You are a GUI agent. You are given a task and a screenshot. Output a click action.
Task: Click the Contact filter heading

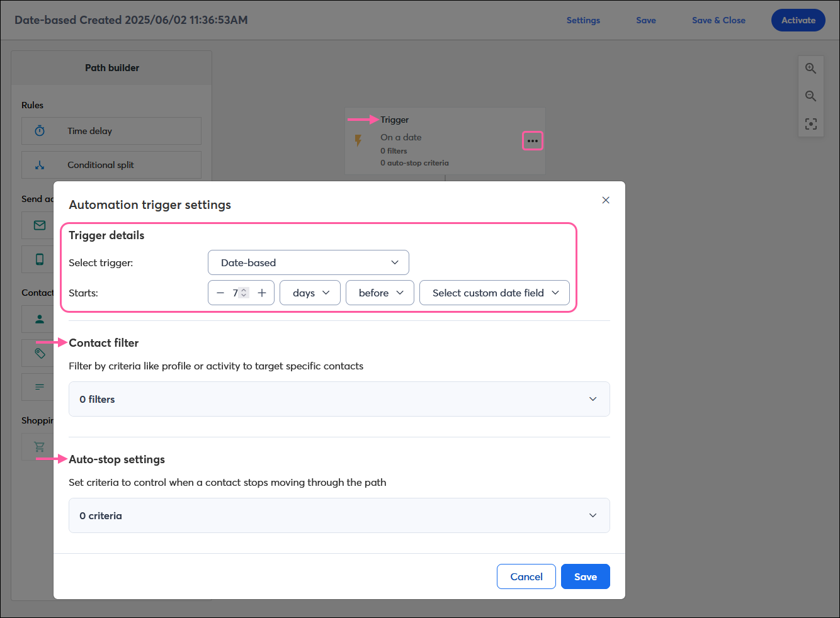tap(104, 343)
